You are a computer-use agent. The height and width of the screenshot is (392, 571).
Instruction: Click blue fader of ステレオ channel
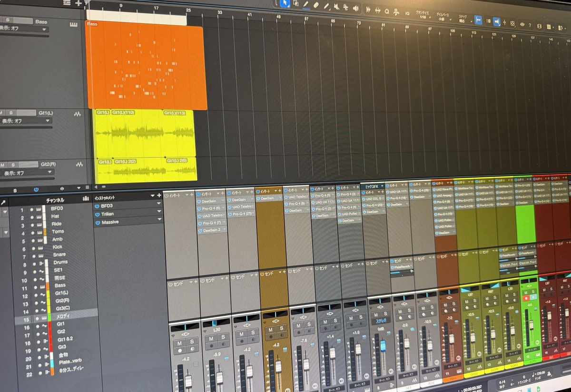click(x=383, y=345)
